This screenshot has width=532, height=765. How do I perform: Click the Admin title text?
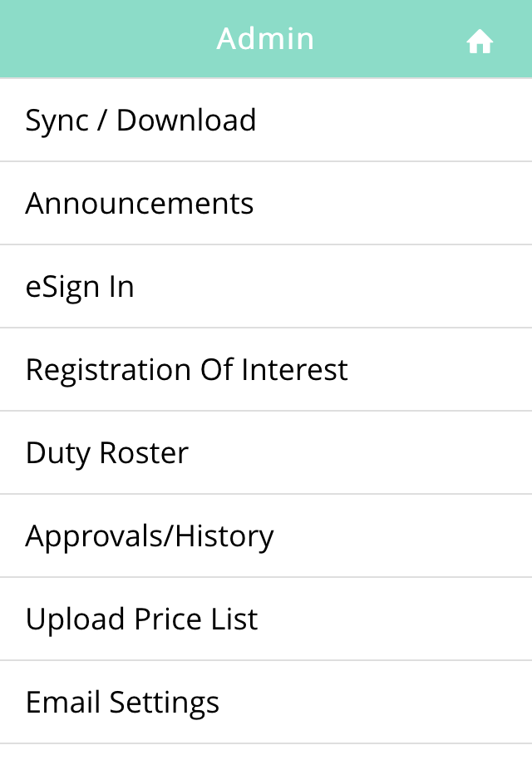pyautogui.click(x=265, y=39)
